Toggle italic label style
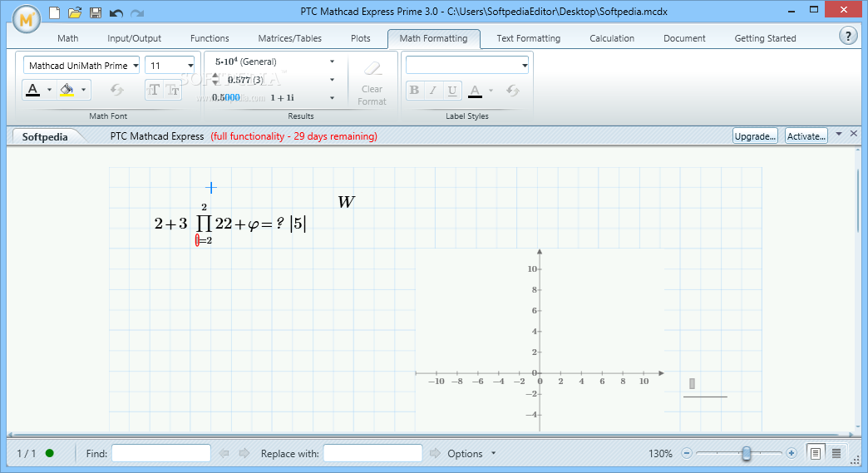Image resolution: width=868 pixels, height=473 pixels. [x=433, y=90]
